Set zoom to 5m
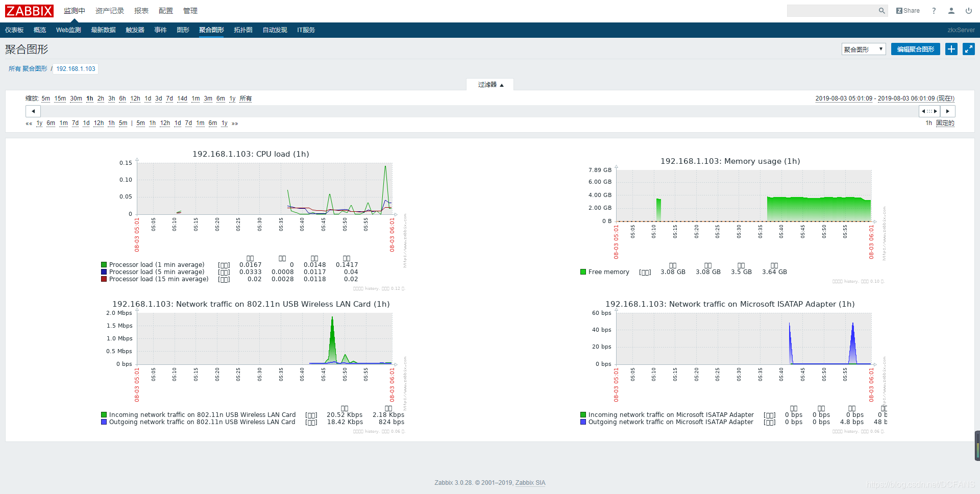 pyautogui.click(x=46, y=98)
